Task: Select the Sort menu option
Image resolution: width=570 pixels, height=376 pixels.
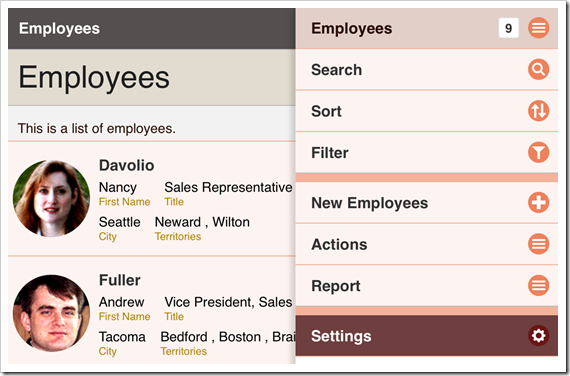Action: [427, 111]
